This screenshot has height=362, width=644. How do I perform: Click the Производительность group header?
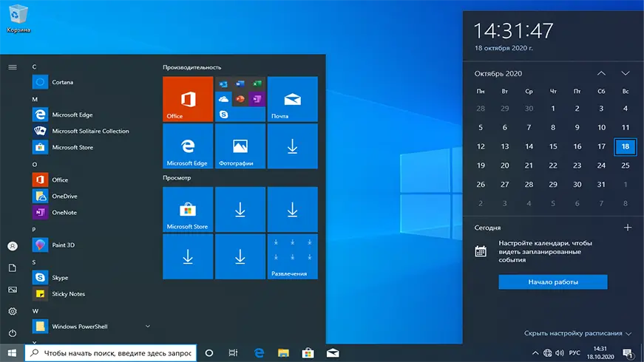[x=191, y=67]
